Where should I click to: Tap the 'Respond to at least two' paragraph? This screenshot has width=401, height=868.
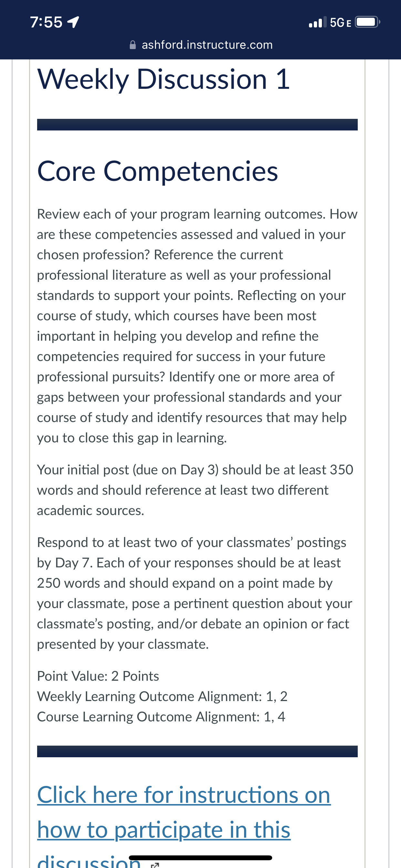point(194,594)
